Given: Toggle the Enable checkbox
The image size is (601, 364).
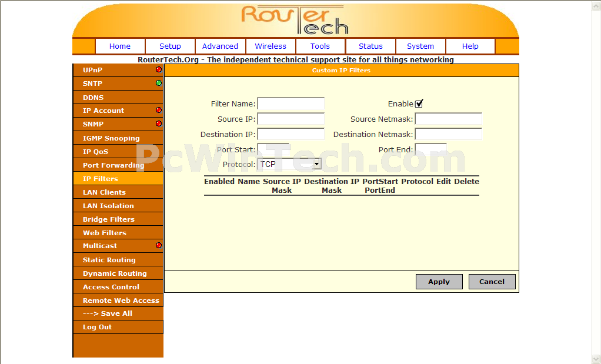Looking at the screenshot, I should click(x=419, y=103).
